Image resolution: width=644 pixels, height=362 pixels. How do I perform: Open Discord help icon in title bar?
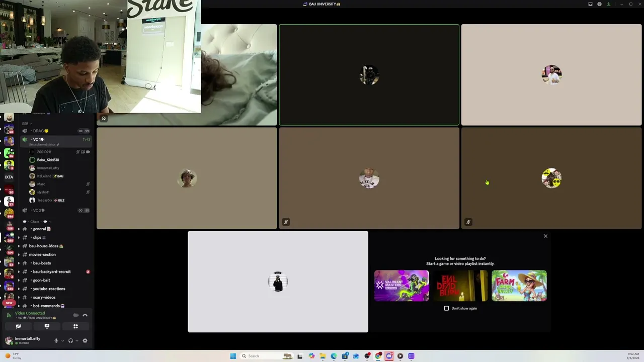(599, 4)
